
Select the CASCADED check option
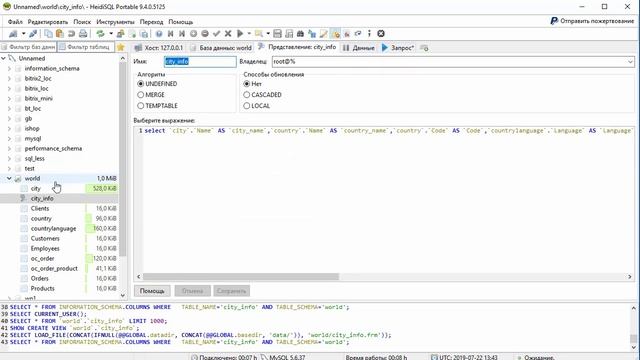(x=247, y=95)
